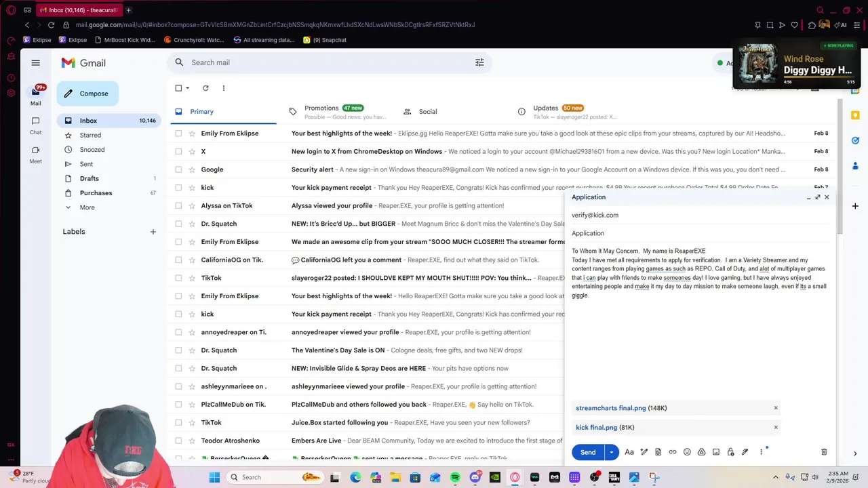Open Tasks side panel icon

click(855, 140)
